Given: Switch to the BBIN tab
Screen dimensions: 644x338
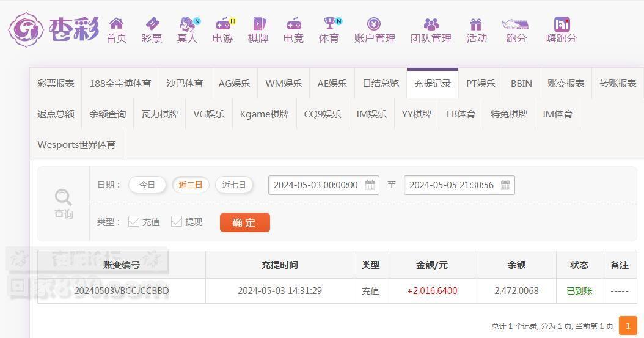Looking at the screenshot, I should (522, 83).
